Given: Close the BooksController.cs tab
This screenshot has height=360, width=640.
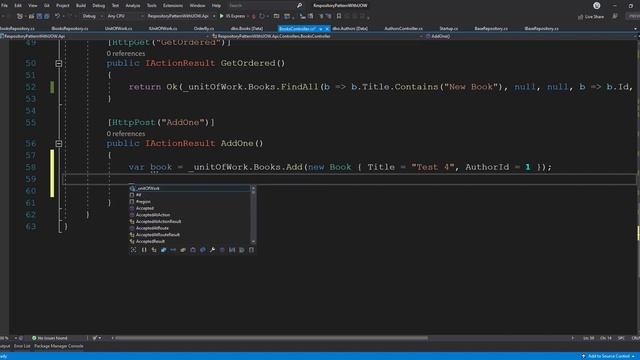Looking at the screenshot, I should pyautogui.click(x=327, y=29).
